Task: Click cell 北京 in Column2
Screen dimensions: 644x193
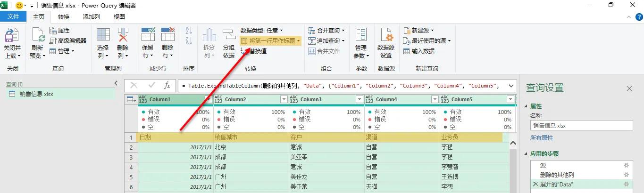Action: [x=251, y=147]
